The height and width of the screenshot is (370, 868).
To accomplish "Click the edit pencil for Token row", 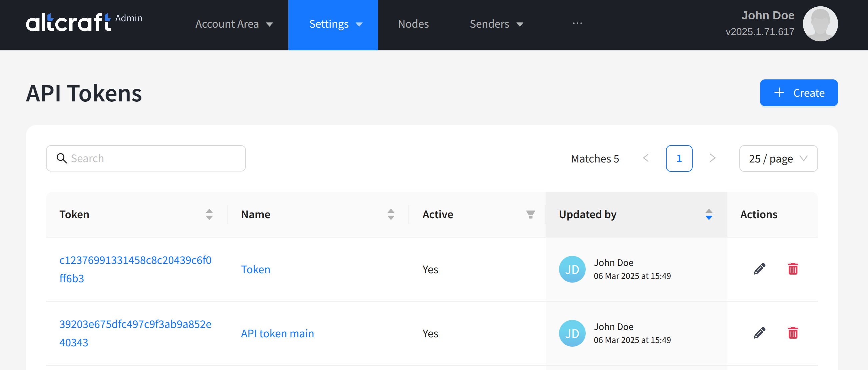I will (759, 269).
